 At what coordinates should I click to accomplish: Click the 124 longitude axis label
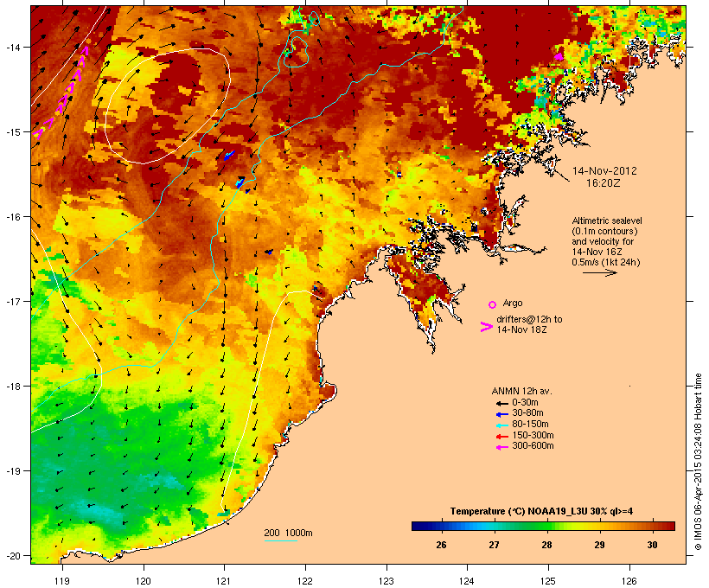click(467, 581)
